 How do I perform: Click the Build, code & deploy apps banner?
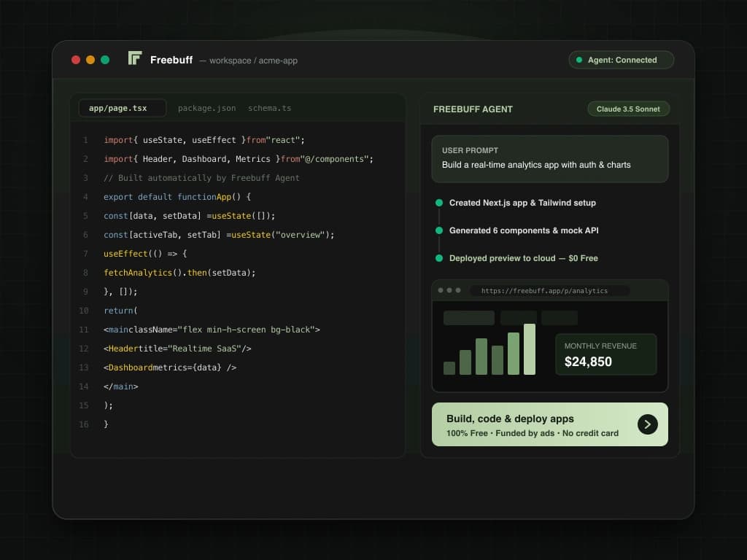(x=550, y=424)
